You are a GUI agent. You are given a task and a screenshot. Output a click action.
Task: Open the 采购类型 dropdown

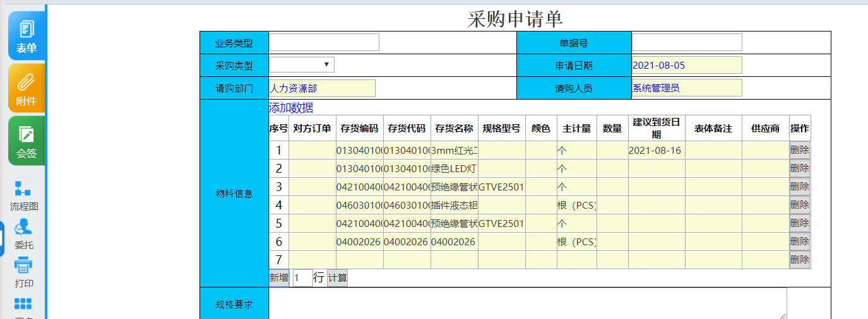302,65
